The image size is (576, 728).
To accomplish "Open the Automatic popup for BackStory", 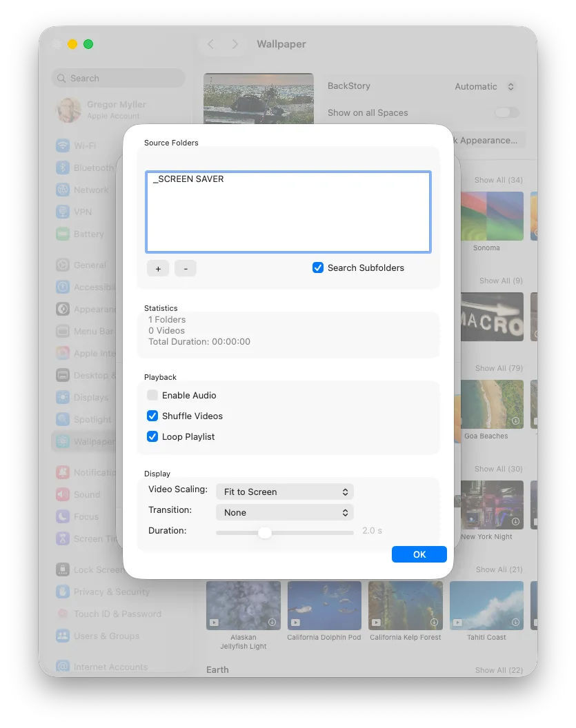I will pyautogui.click(x=484, y=86).
